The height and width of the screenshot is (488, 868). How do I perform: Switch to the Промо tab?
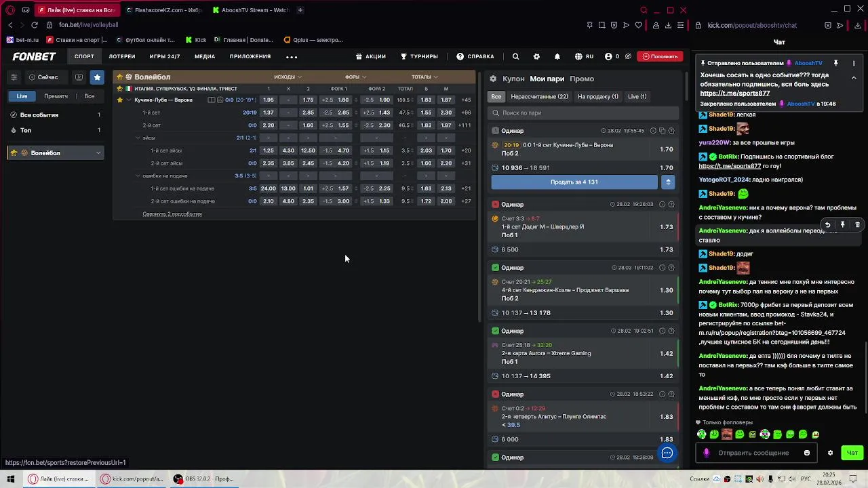[582, 79]
